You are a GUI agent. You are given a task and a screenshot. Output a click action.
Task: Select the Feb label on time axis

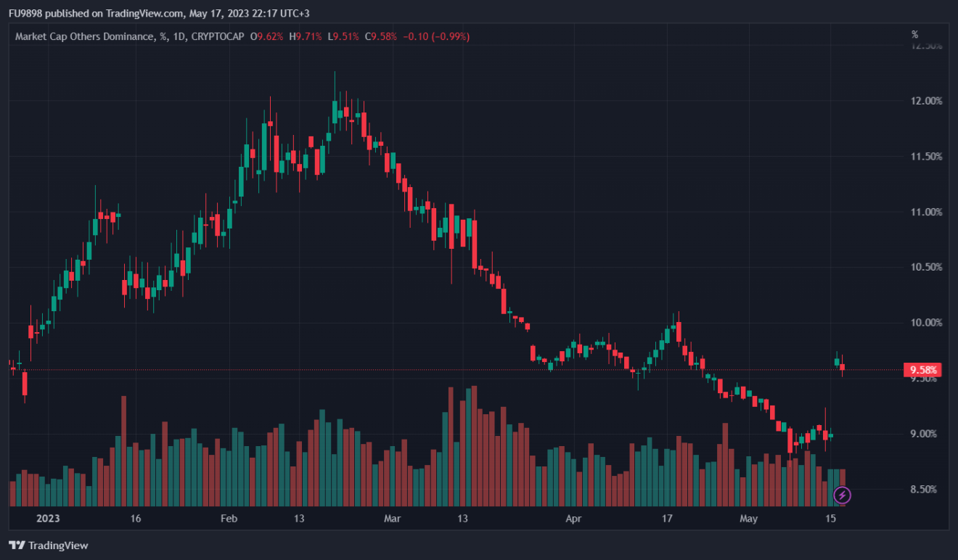[x=229, y=519]
